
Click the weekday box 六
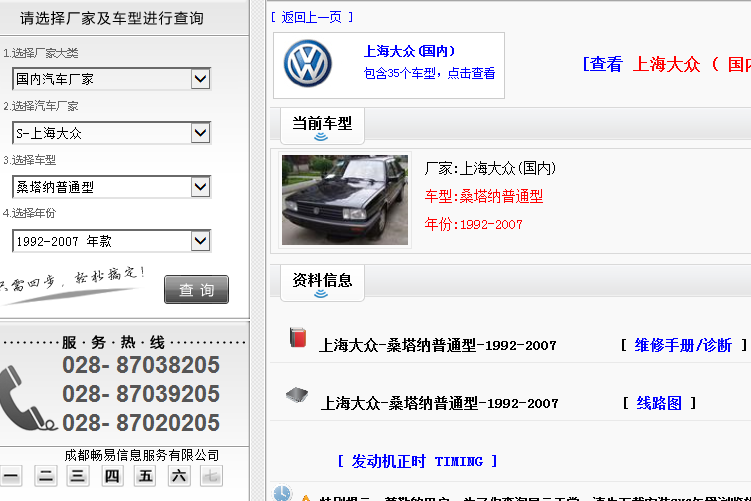179,476
